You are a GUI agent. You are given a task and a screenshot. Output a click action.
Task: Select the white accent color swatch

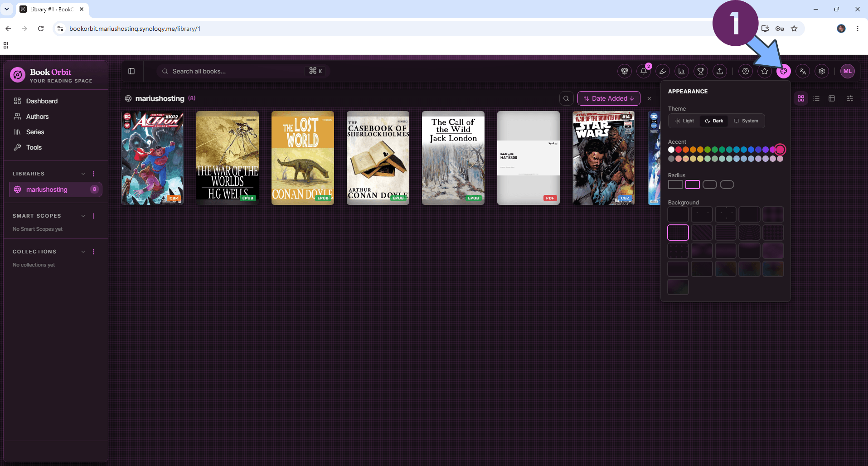tap(671, 150)
